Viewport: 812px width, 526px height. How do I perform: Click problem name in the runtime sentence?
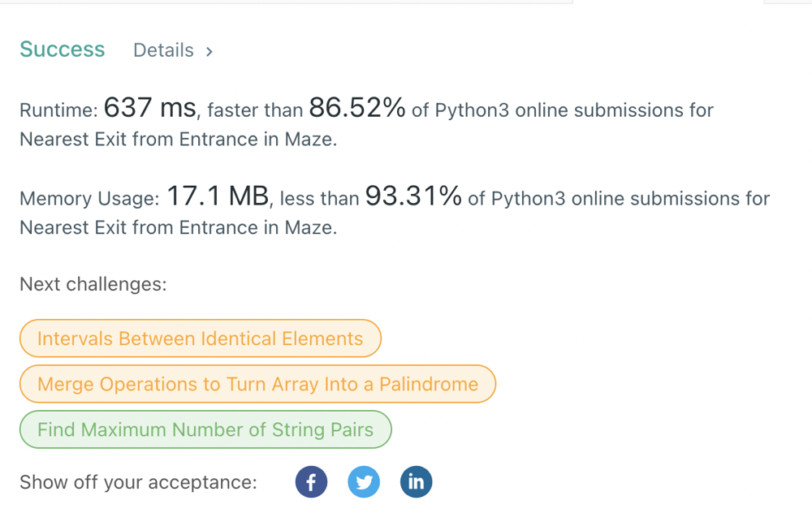(x=178, y=140)
